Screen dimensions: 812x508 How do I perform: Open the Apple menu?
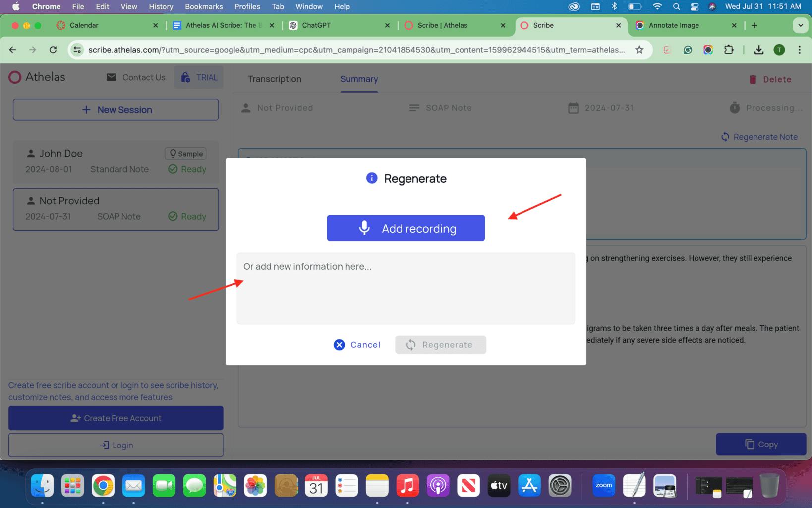(x=16, y=6)
